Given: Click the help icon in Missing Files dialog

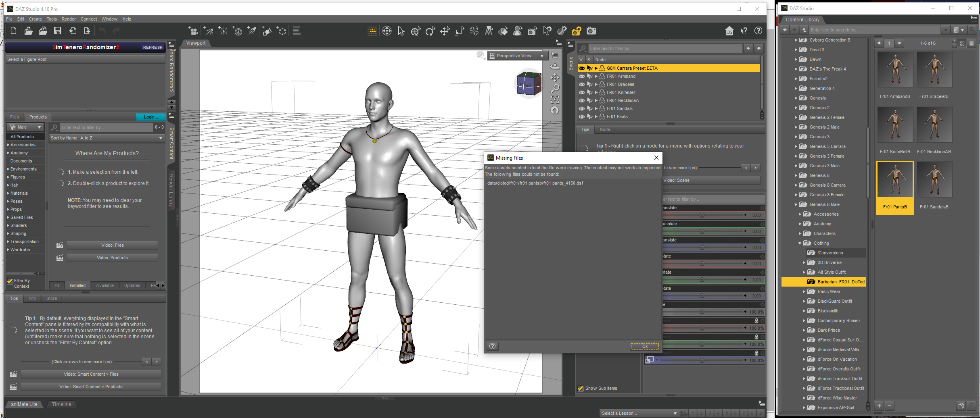Looking at the screenshot, I should point(493,346).
